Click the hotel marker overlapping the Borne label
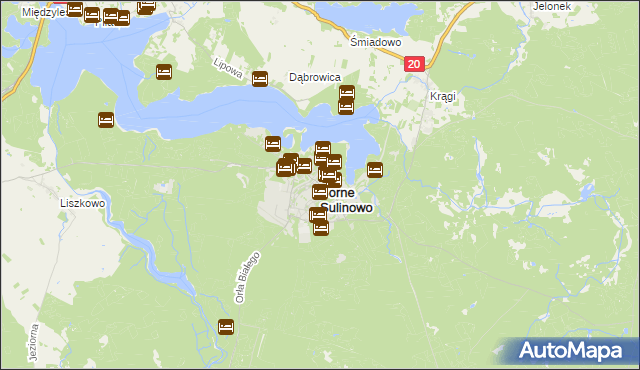 coord(320,192)
